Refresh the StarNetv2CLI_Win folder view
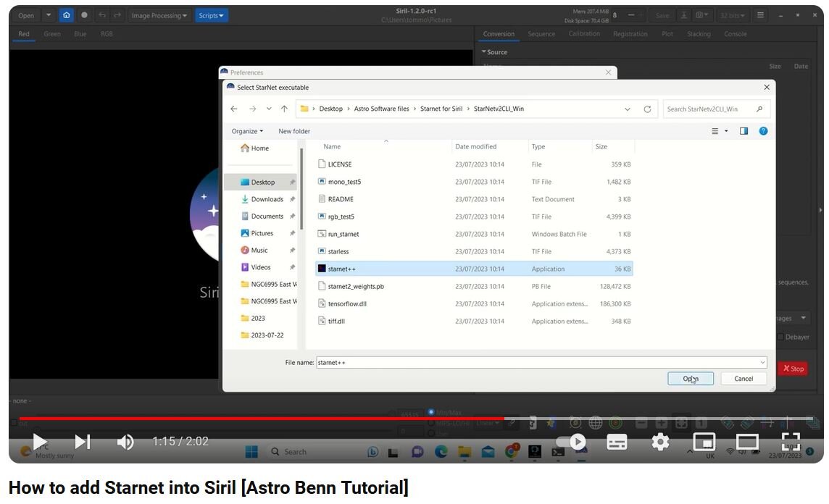The height and width of the screenshot is (504, 829). pyautogui.click(x=647, y=109)
